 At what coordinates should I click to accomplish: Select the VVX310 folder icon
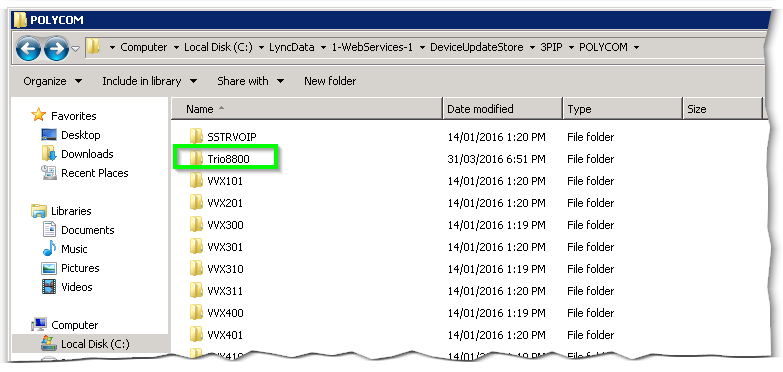[196, 268]
